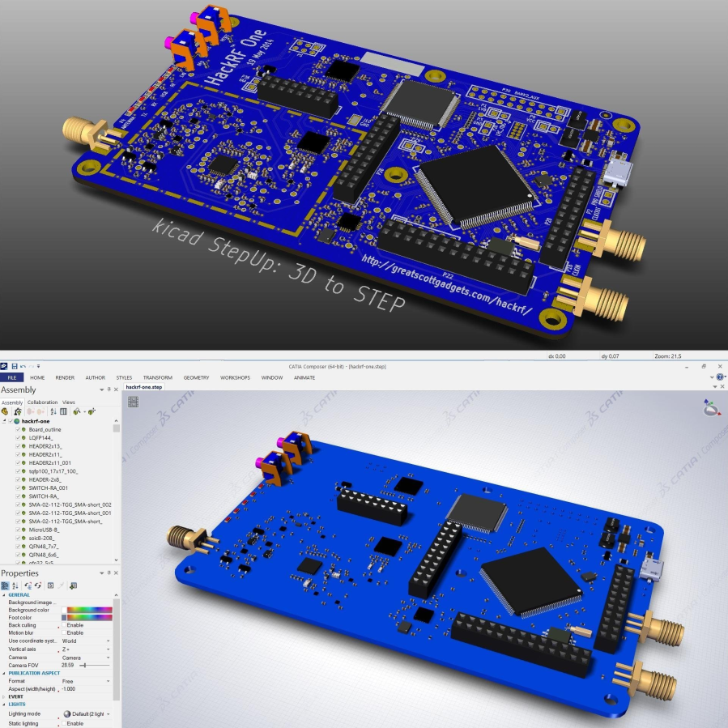Open the Vertical axis dropdown
This screenshot has width=728, height=728.
(108, 649)
